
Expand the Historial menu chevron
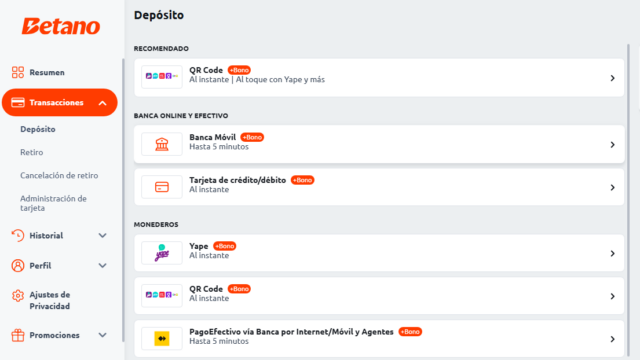click(x=102, y=236)
